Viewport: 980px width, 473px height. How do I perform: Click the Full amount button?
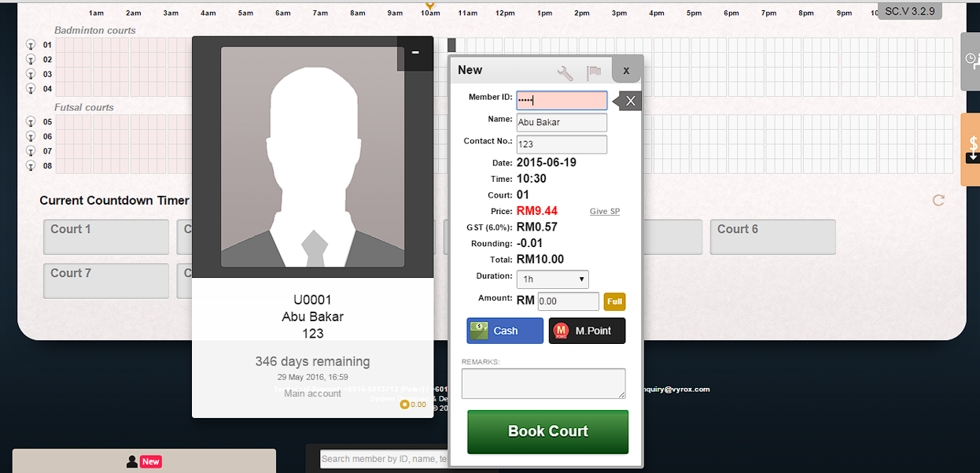(614, 301)
